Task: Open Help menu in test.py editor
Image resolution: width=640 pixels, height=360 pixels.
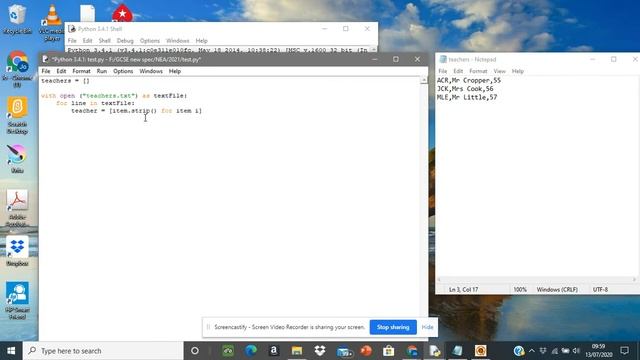Action: [175, 71]
